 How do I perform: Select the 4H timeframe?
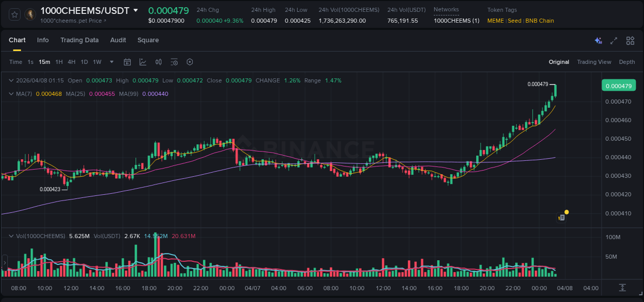click(x=71, y=62)
